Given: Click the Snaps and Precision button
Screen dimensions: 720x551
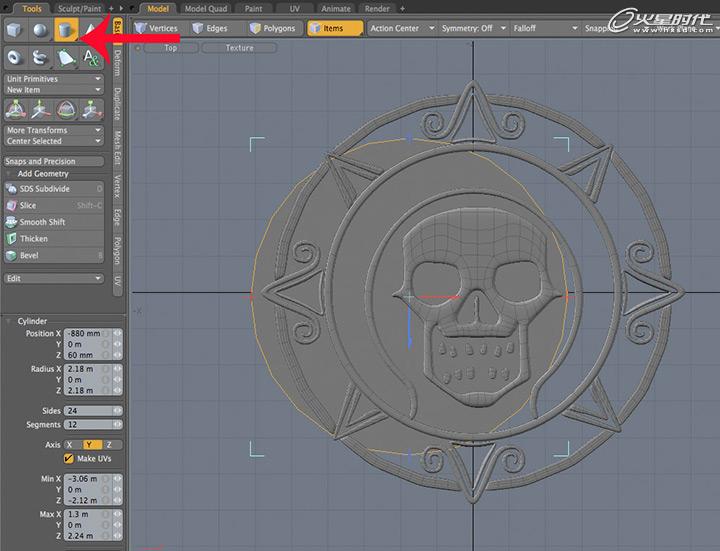Looking at the screenshot, I should [x=54, y=161].
